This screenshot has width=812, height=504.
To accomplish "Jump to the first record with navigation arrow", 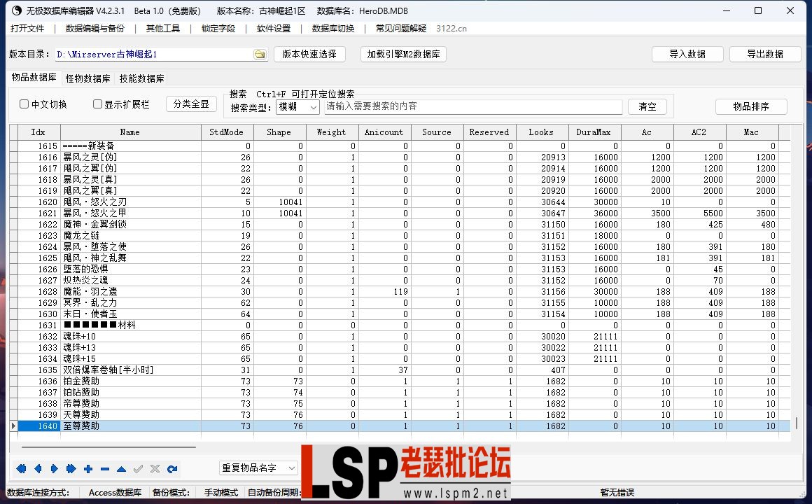I will click(x=20, y=469).
